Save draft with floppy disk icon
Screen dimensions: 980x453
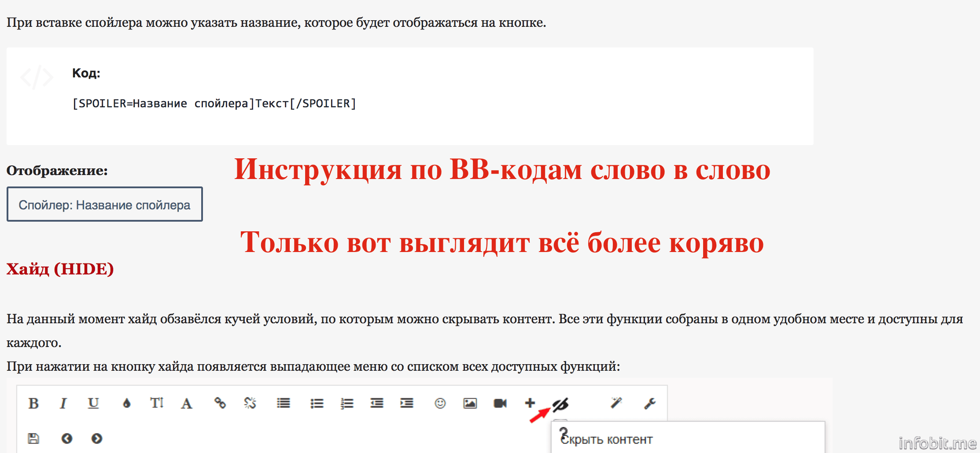(x=33, y=438)
